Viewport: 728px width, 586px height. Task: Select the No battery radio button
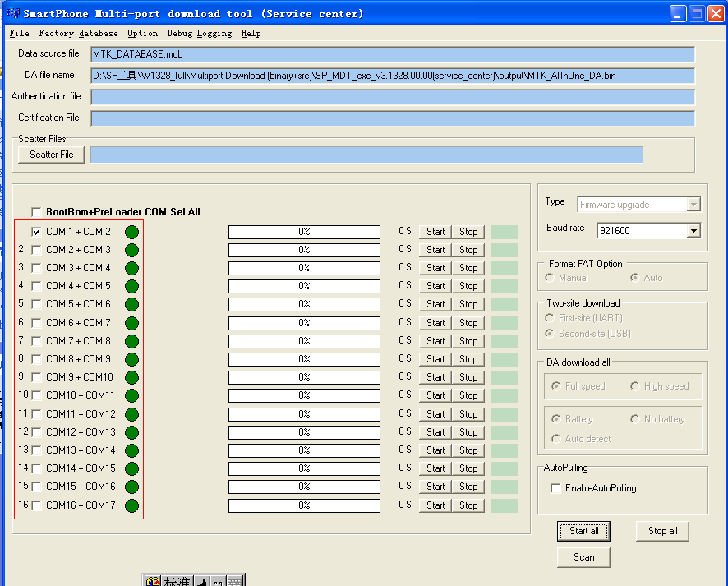(x=634, y=419)
